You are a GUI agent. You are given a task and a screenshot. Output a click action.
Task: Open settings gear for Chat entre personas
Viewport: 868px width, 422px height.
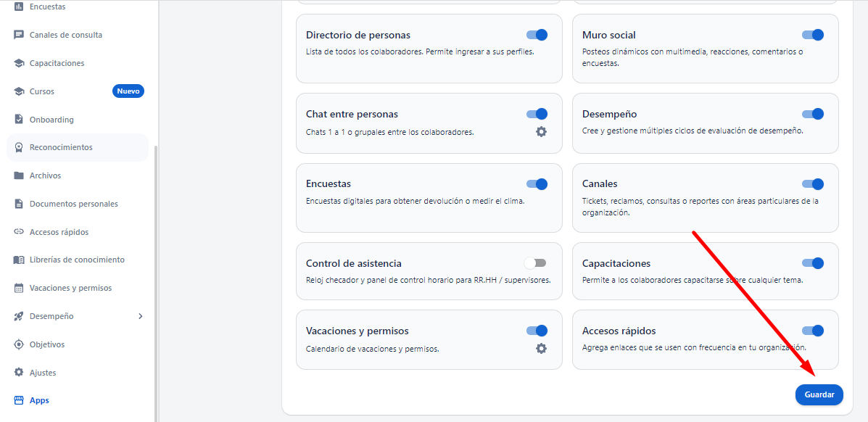pos(541,132)
